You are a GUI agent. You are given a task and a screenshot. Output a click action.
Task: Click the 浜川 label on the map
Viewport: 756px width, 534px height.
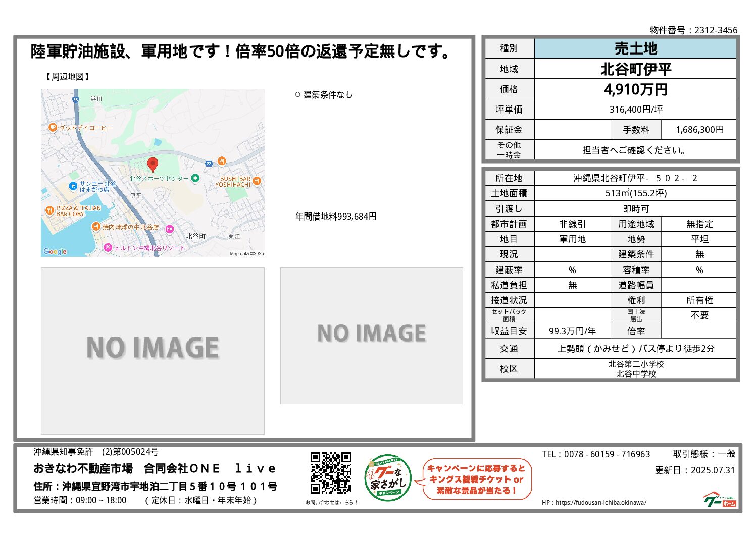(96, 99)
